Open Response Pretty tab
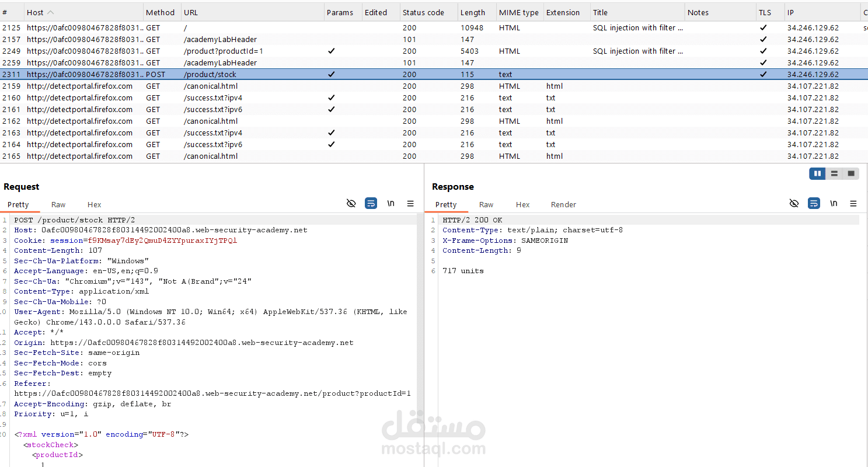This screenshot has height=467, width=868. click(446, 204)
